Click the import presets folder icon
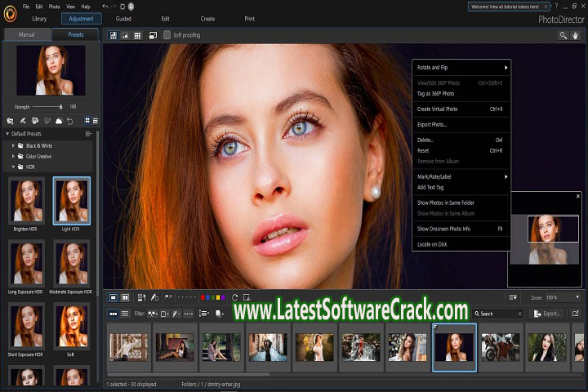The width and height of the screenshot is (588, 392). coord(10,121)
